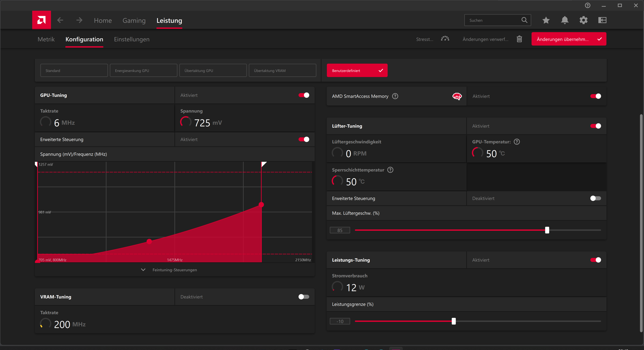The image size is (644, 350).
Task: Start stress test via gauge icon
Action: [445, 39]
